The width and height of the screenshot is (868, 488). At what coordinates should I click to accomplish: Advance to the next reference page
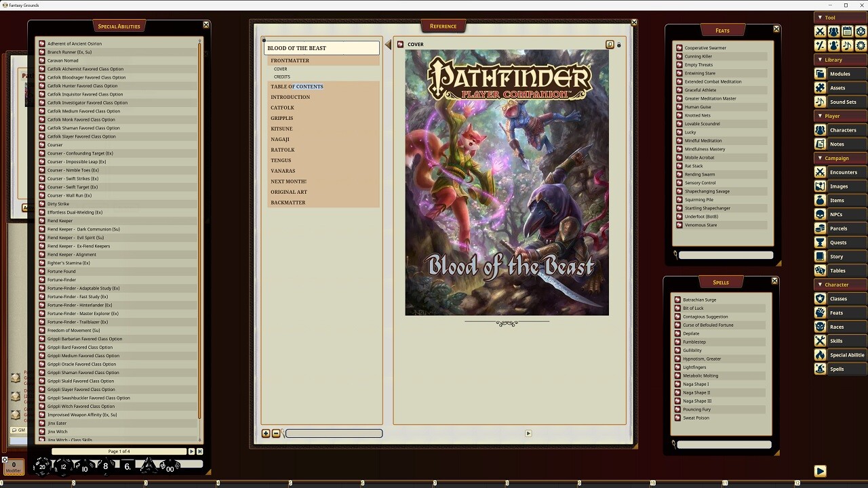click(x=528, y=433)
